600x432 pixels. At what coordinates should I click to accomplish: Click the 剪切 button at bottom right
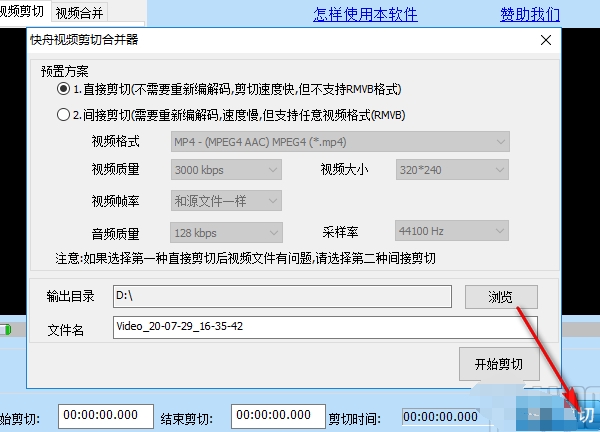coord(584,414)
